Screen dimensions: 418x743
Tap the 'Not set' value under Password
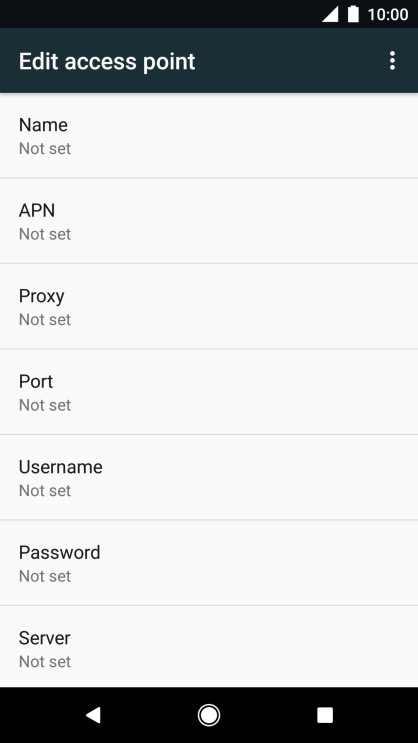point(45,576)
